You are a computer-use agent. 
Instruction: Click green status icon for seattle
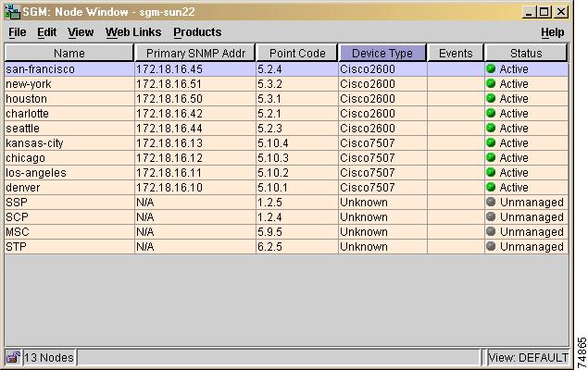(491, 128)
